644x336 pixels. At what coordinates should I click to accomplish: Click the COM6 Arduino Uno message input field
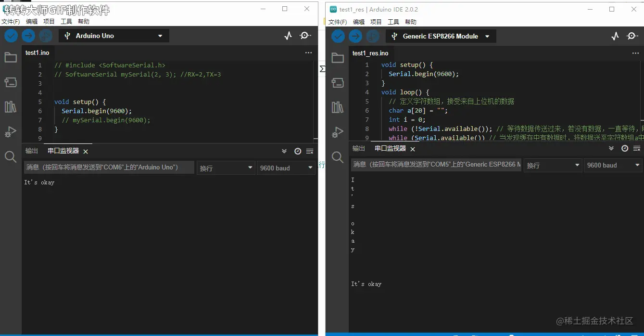(109, 168)
